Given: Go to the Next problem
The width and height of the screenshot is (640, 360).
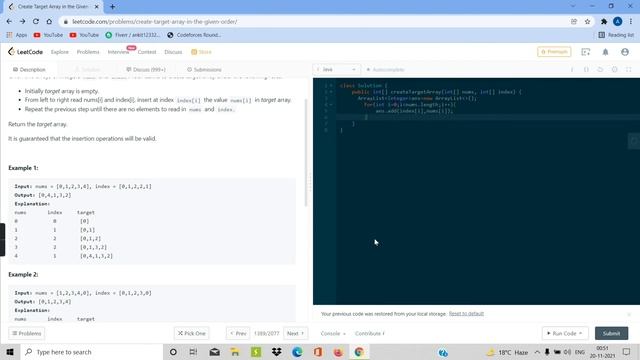Looking at the screenshot, I should [296, 333].
